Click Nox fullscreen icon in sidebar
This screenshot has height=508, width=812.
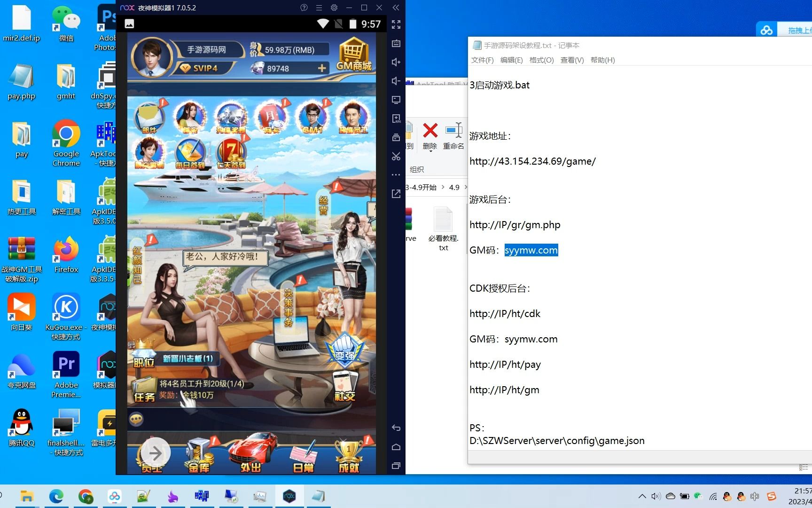tap(396, 24)
